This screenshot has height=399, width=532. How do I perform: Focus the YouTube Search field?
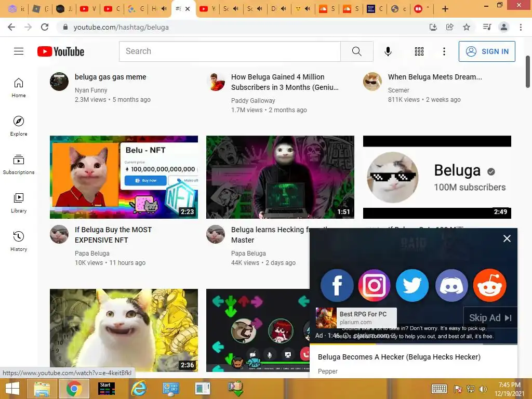(230, 51)
